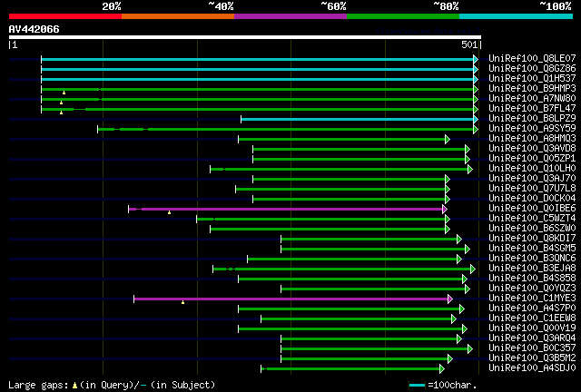Viewport: 581px width, 392px height.
Task: Select the UniRef100_Q3AVD8 label
Action: (532, 149)
